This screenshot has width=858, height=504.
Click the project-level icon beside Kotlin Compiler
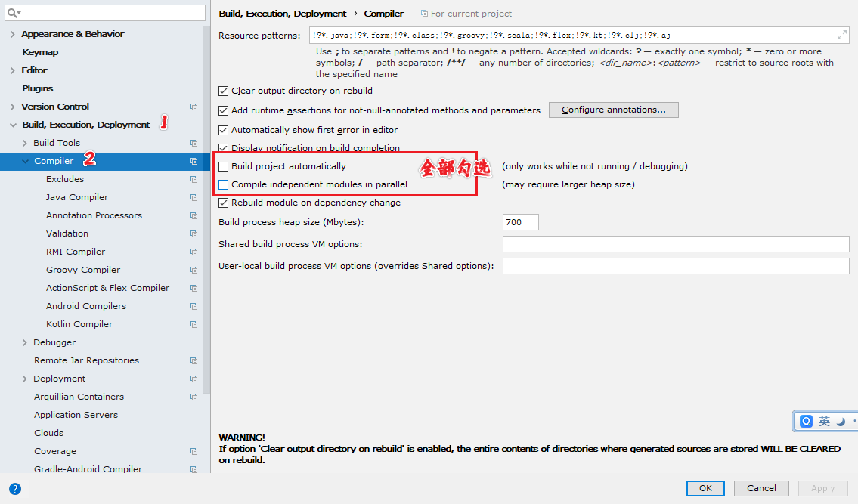click(194, 324)
